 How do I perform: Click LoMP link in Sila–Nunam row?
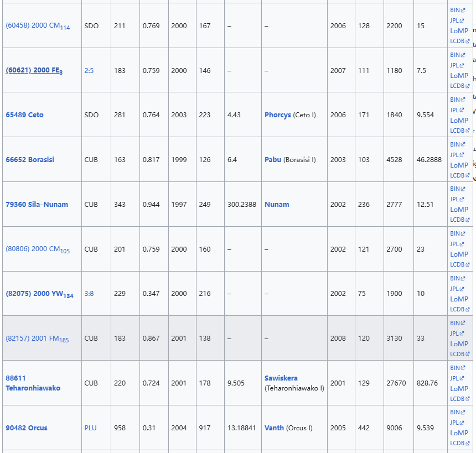[x=459, y=210]
